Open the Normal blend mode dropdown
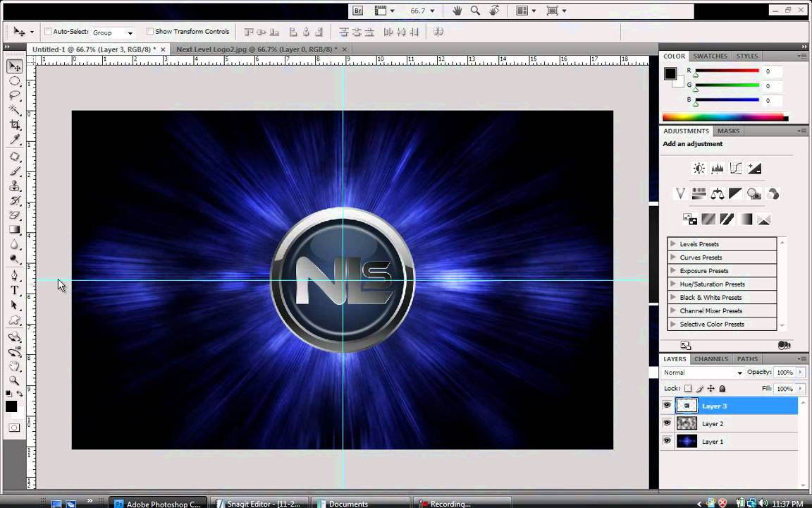 (703, 373)
